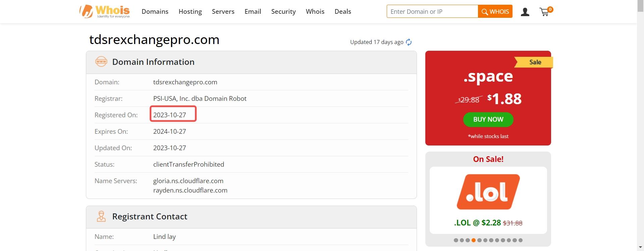Open the Hosting menu

click(190, 11)
